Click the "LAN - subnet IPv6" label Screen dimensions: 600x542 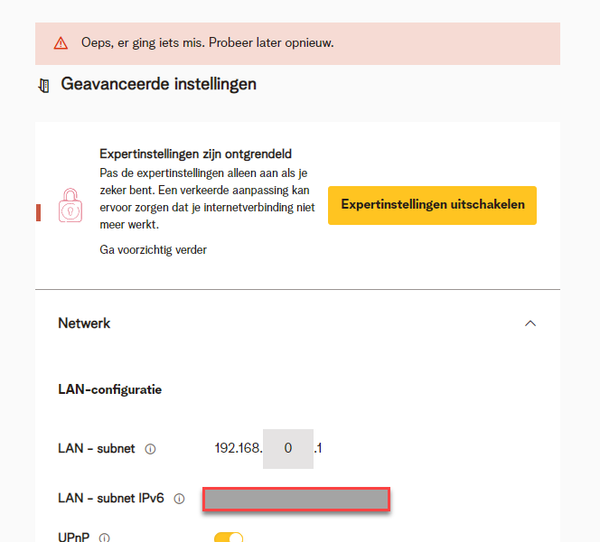point(112,498)
